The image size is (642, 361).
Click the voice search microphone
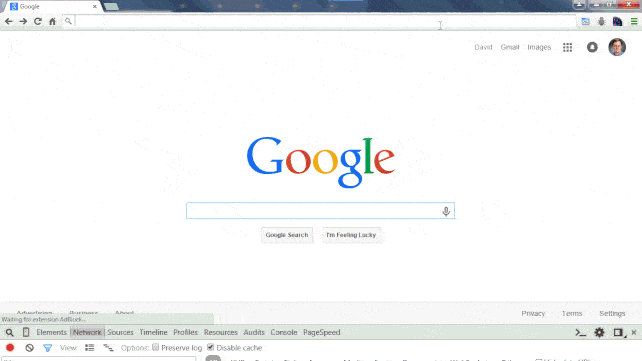click(446, 211)
